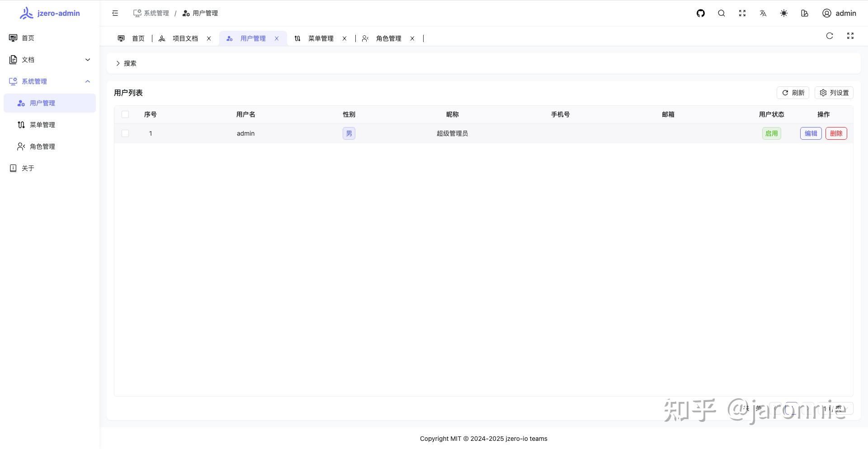Click 编辑 for the admin user
Viewport: 868px width, 449px height.
[811, 133]
